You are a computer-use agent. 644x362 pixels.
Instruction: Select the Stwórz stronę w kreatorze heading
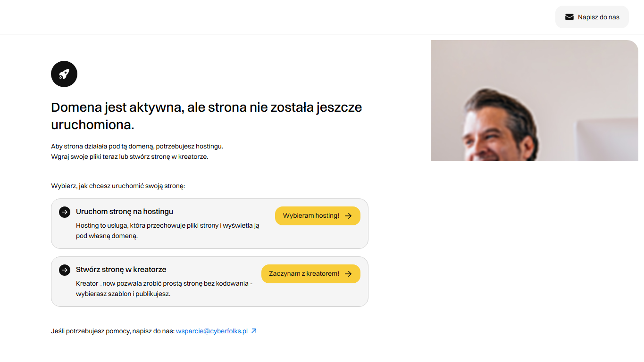121,270
